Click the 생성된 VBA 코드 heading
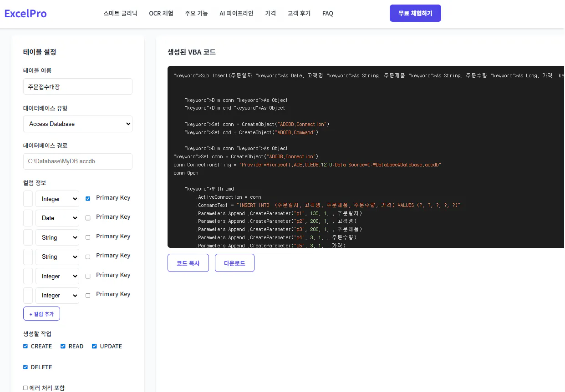This screenshot has height=392, width=565. 192,52
